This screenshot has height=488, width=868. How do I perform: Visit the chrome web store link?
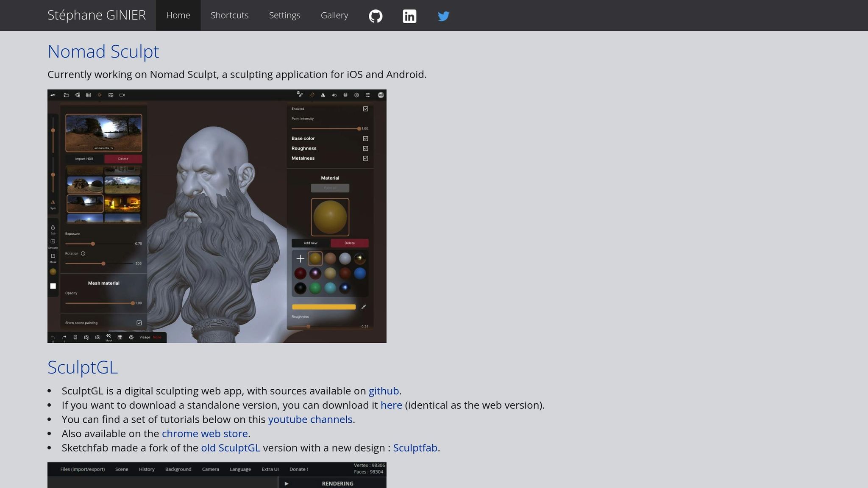click(x=205, y=433)
